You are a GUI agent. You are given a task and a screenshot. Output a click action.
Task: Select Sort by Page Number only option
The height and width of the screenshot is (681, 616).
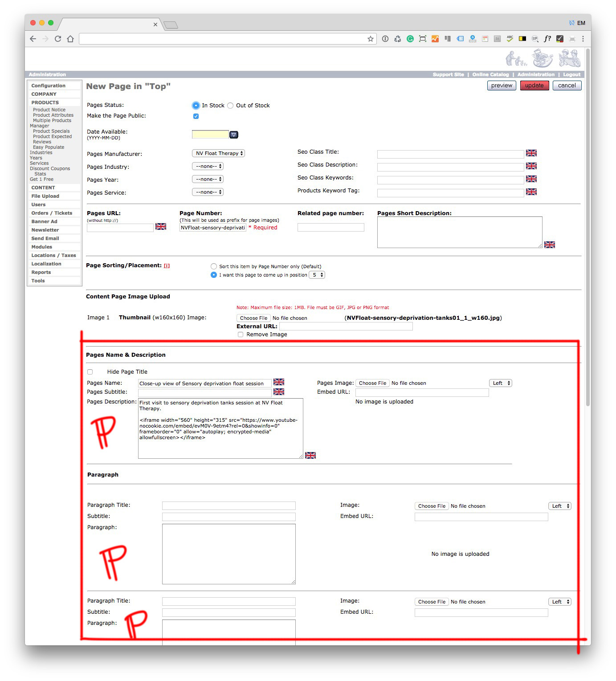(214, 266)
